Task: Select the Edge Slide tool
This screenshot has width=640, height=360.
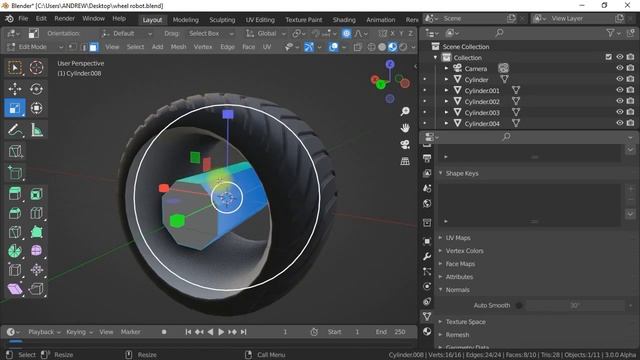Action: click(x=15, y=270)
